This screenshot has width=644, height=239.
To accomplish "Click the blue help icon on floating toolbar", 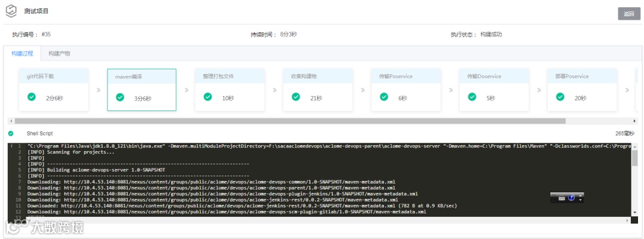I will [x=571, y=198].
